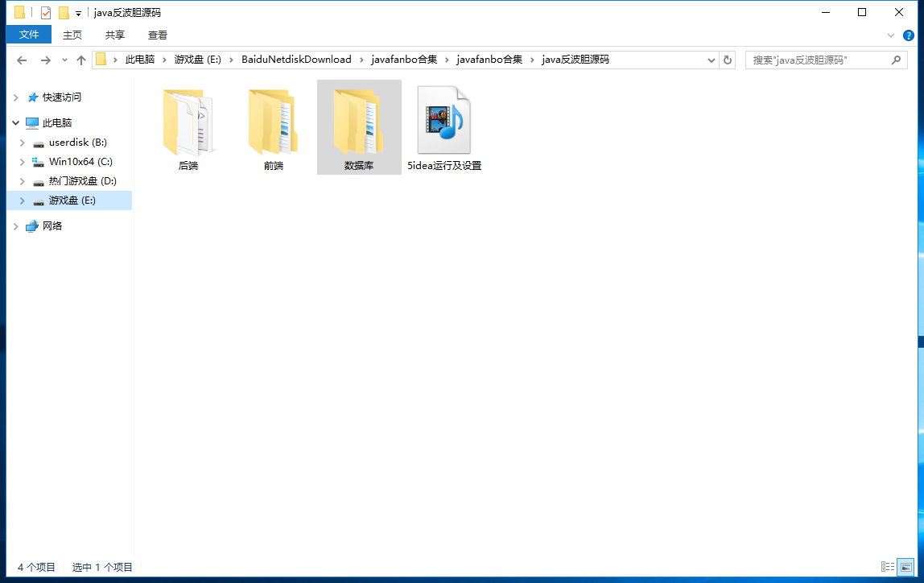The height and width of the screenshot is (583, 924).
Task: Switch to the 共享 ribbon tab
Action: [x=115, y=35]
